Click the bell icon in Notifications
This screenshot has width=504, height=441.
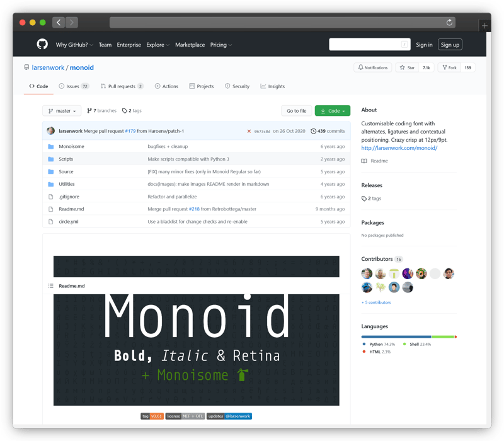[360, 67]
